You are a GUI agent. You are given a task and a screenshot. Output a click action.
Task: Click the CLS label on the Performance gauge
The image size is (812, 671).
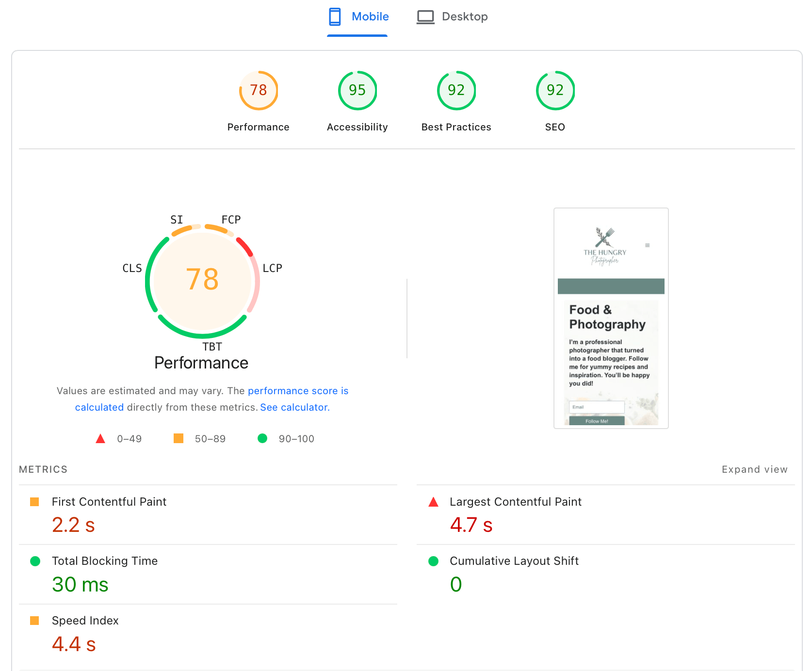(132, 268)
